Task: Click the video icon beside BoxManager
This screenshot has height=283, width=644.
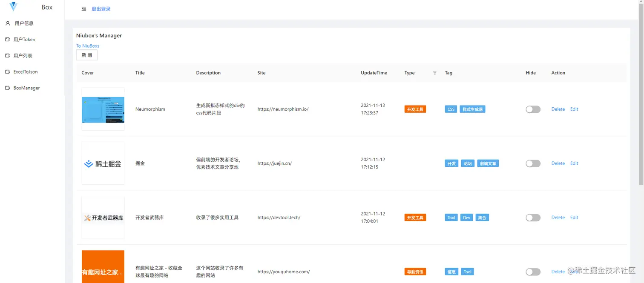Action: pos(8,88)
